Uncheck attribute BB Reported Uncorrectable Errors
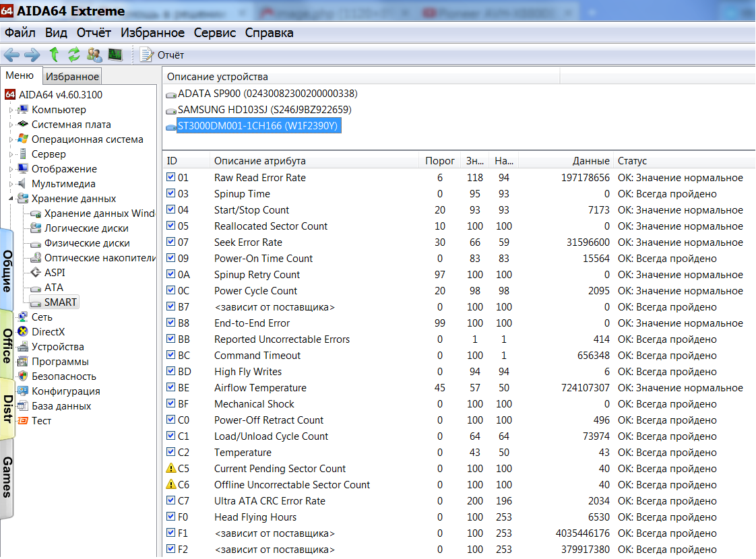This screenshot has width=756, height=559. 170,339
